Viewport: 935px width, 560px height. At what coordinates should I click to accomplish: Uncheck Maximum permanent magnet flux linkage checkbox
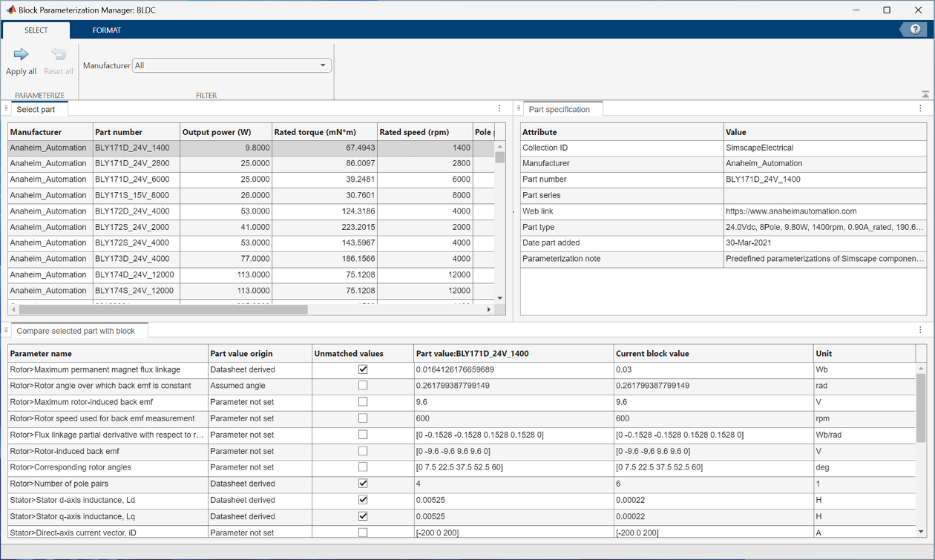[363, 369]
